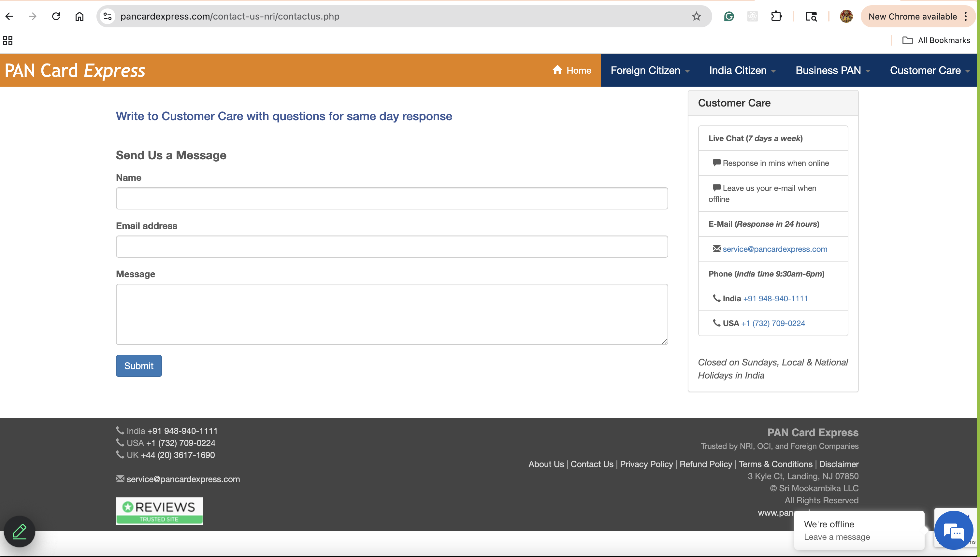Click the Chrome profile avatar

846,17
